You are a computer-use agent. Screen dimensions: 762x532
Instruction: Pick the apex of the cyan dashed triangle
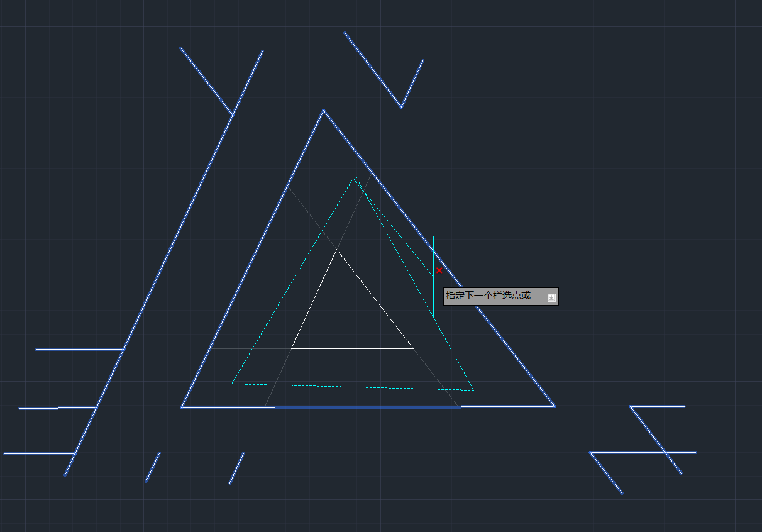[x=355, y=177]
